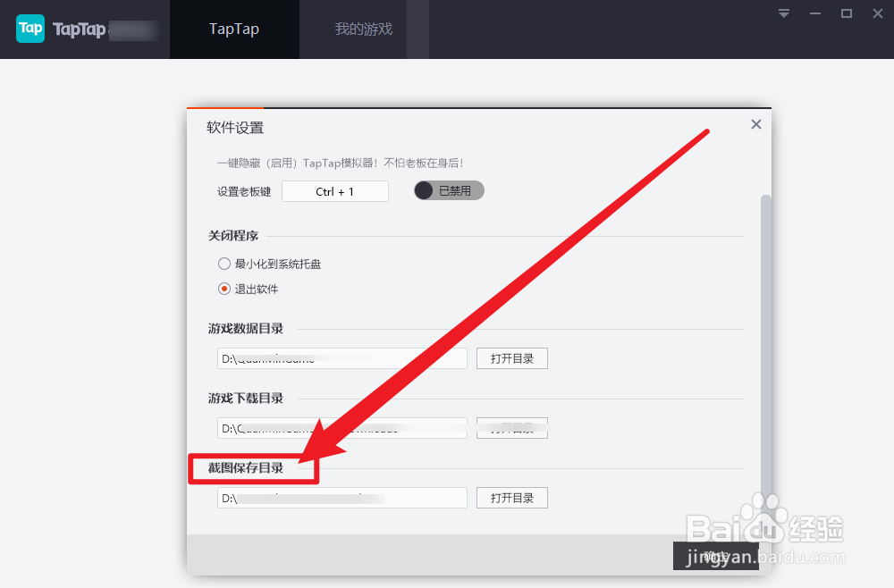Viewport: 894px width, 588px height.
Task: Switch to the 我的游戏 tab
Action: (363, 29)
